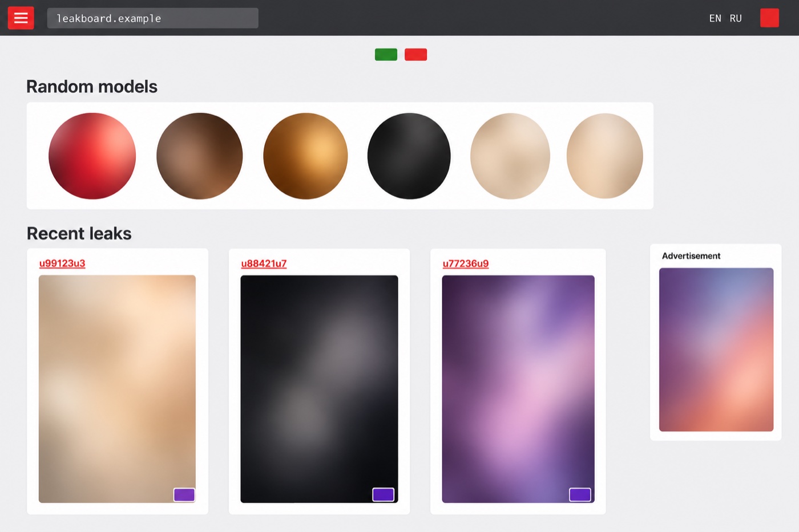This screenshot has height=532, width=799.
Task: Select the brown round model avatar
Action: (x=199, y=156)
